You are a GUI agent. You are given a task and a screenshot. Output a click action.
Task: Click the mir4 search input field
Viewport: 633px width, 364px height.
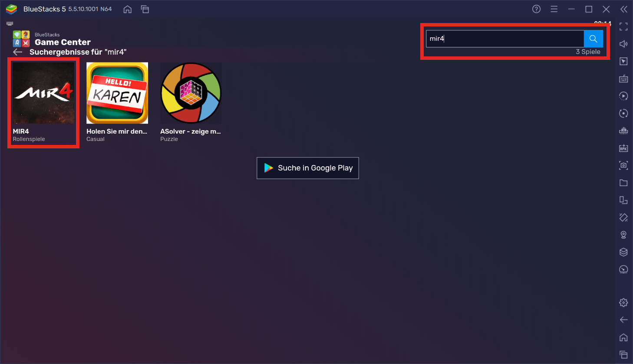pyautogui.click(x=505, y=39)
